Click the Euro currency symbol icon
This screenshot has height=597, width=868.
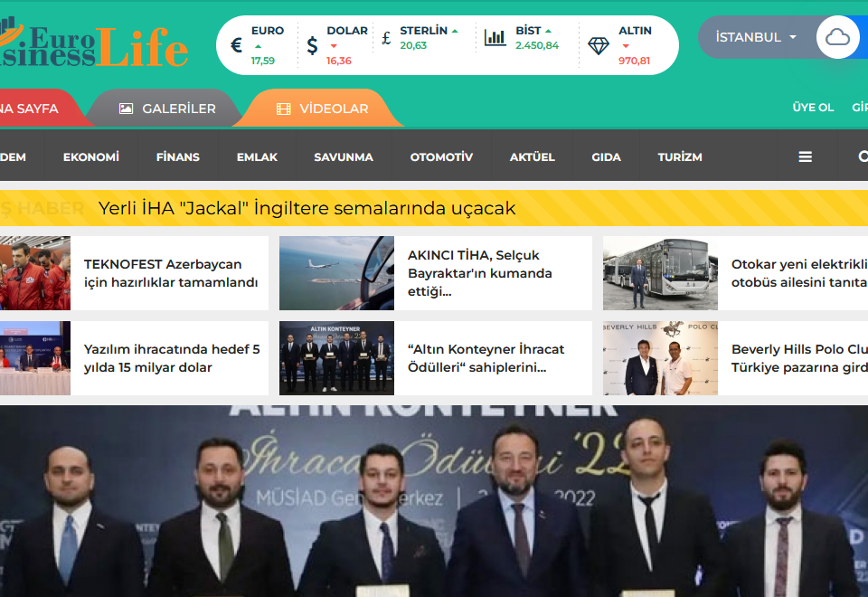tap(236, 45)
